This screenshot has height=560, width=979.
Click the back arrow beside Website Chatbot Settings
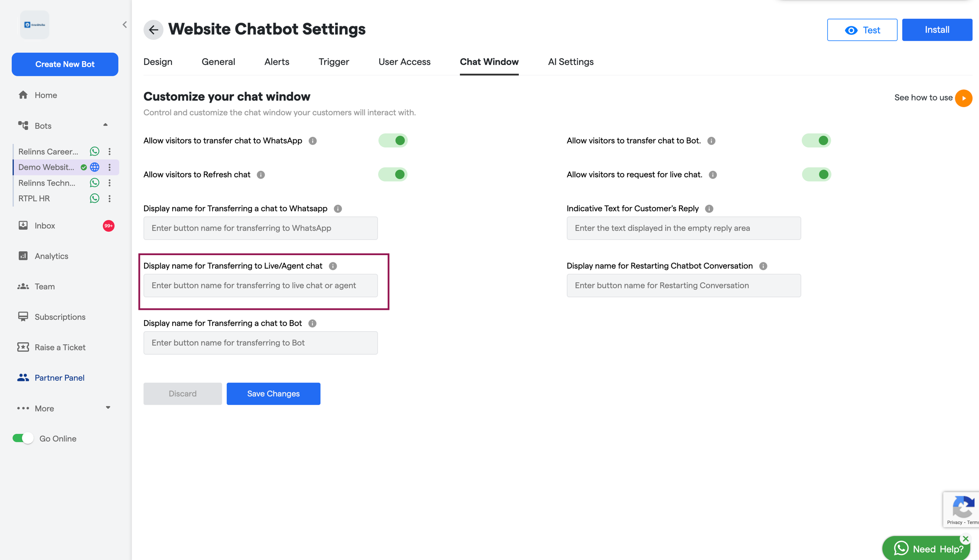click(153, 30)
